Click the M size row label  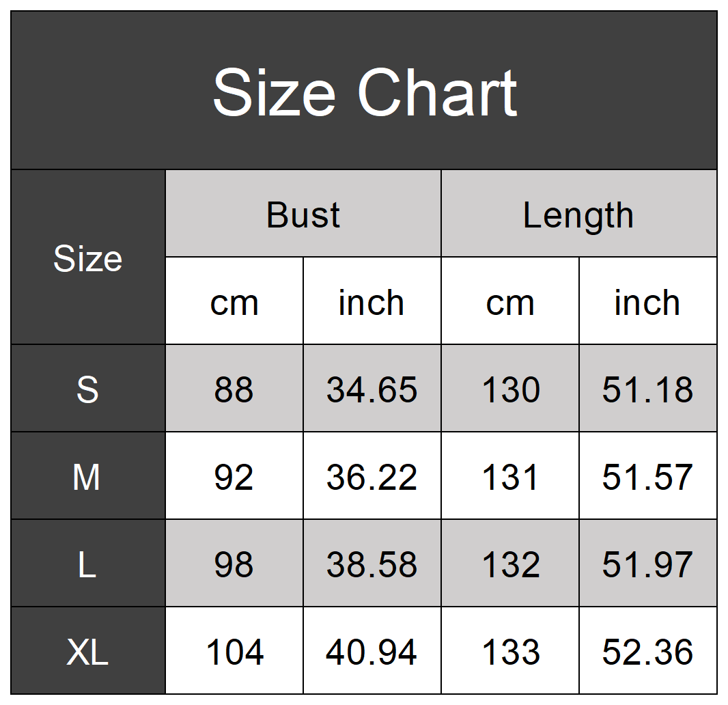coord(88,477)
